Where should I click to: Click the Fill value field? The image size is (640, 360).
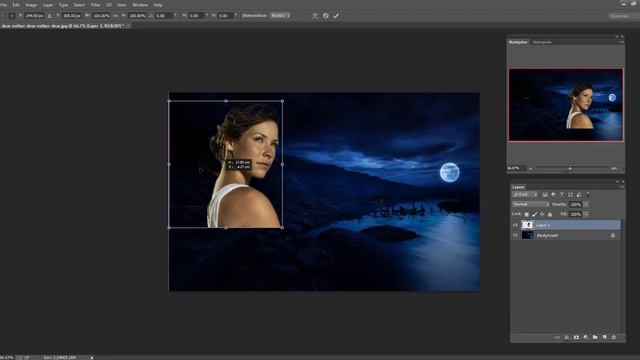tap(576, 214)
